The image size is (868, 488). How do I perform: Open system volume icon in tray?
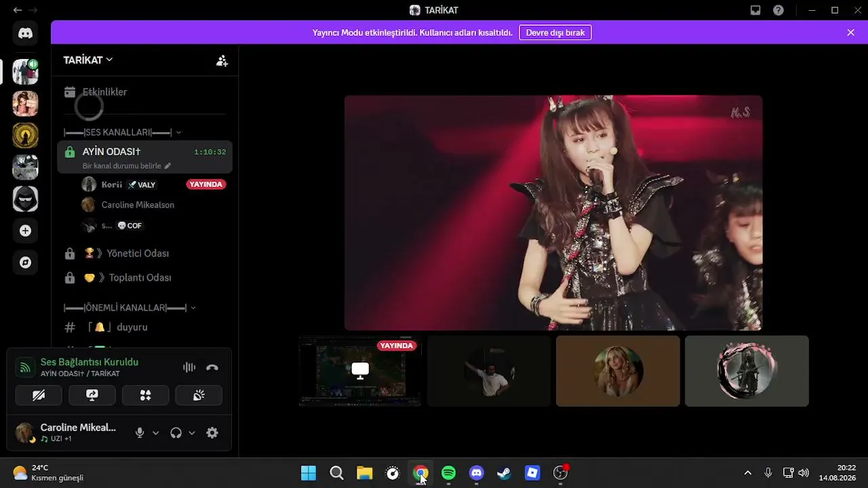804,473
